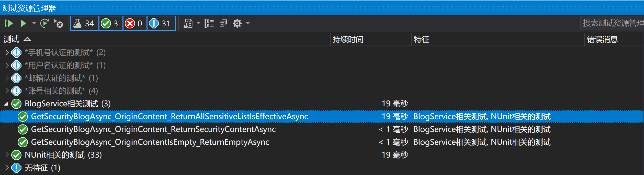This screenshot has width=644, height=175.
Task: Run all tests in view
Action: [x=9, y=24]
